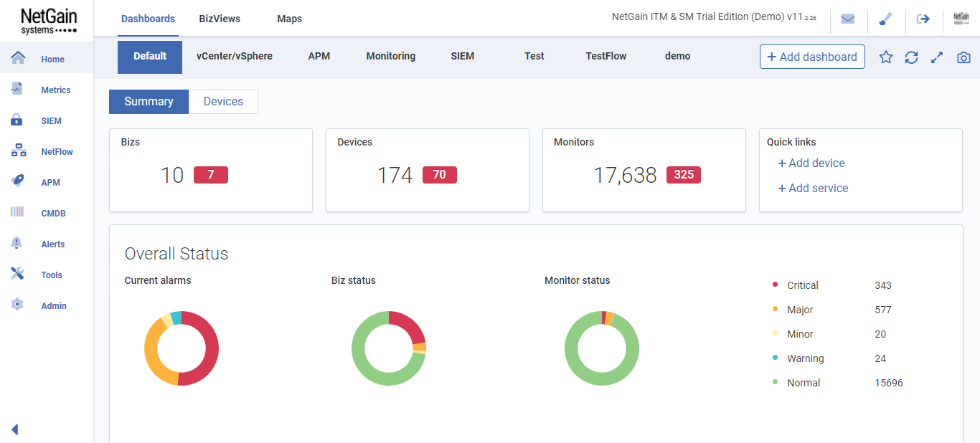Click the Alerts label in the sidebar

pyautogui.click(x=53, y=244)
